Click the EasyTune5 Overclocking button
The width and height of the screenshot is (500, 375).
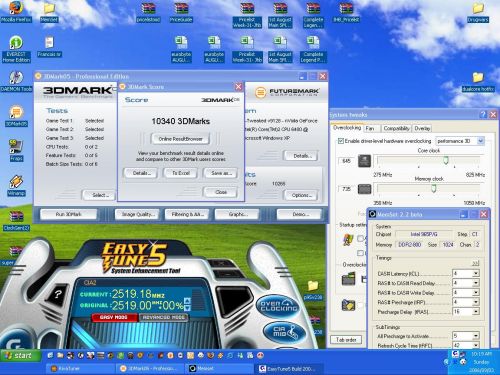click(278, 306)
